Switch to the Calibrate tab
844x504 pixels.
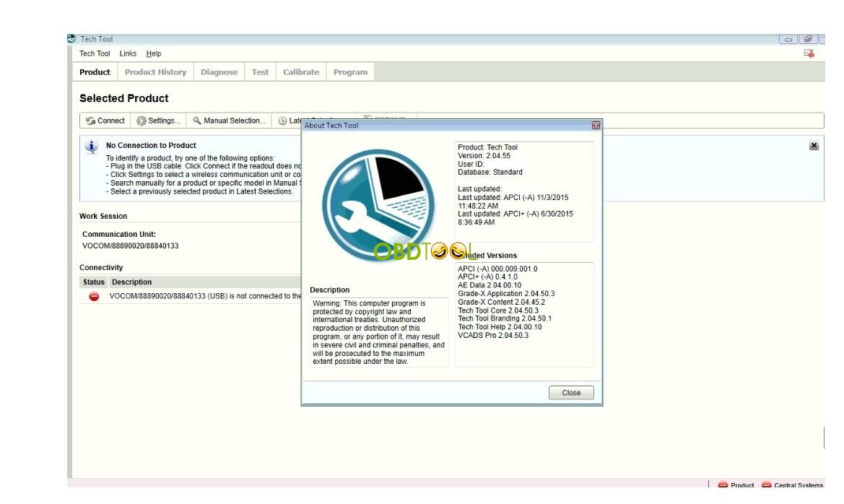coord(300,71)
